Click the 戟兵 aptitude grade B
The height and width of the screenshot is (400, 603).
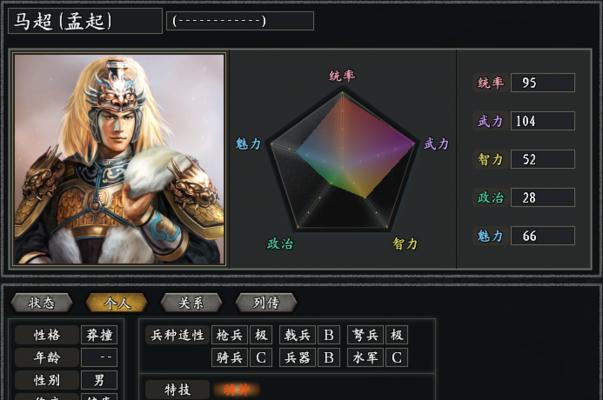(x=329, y=335)
